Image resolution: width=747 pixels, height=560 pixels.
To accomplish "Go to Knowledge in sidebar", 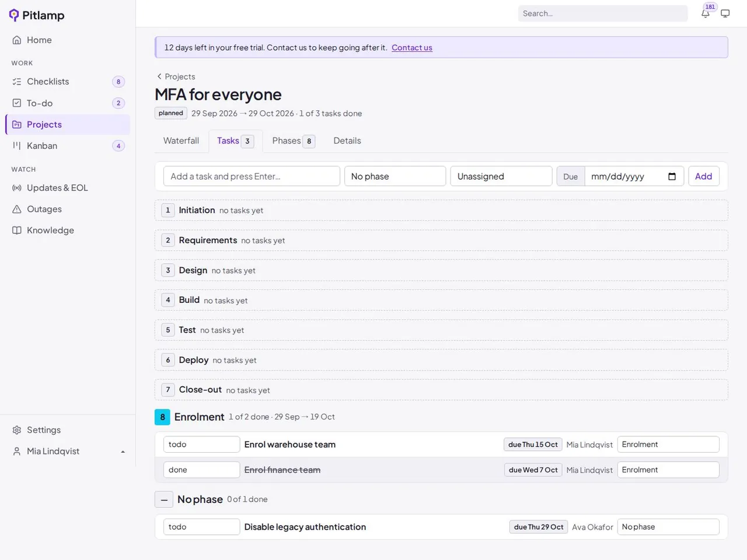I will 68,230.
